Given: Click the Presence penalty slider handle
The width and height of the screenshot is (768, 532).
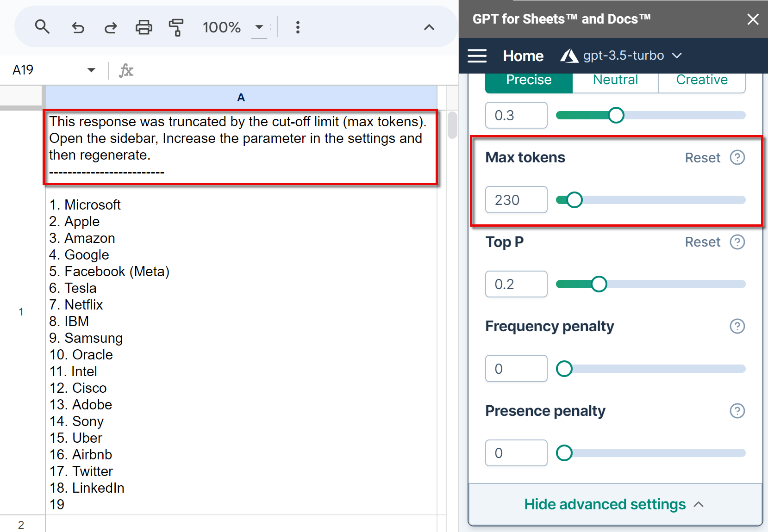Looking at the screenshot, I should [x=564, y=453].
